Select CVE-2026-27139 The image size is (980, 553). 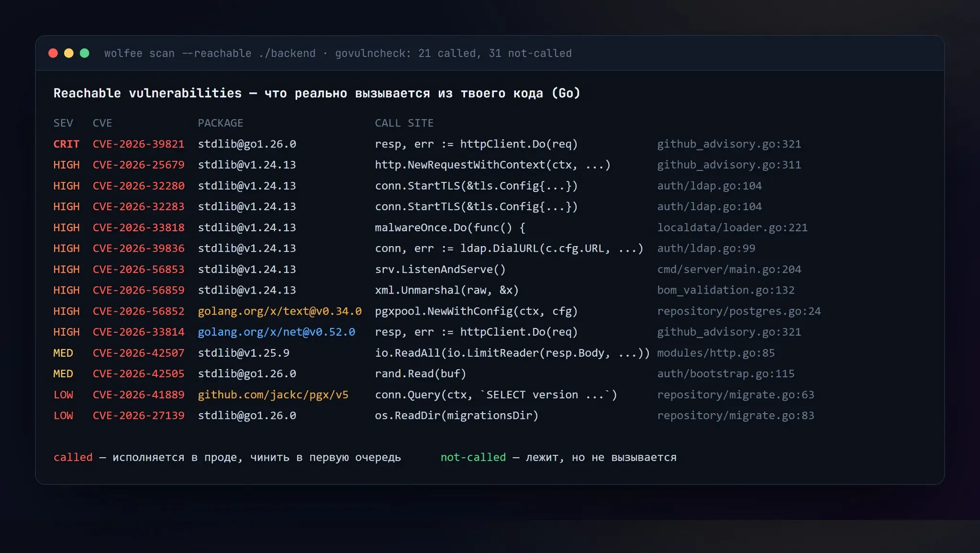(x=139, y=416)
